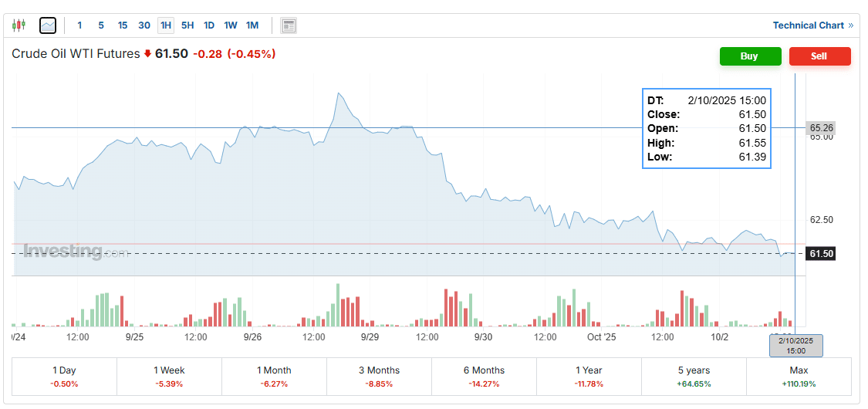
Task: Click the double chevron beside Technical Chart
Action: click(851, 25)
